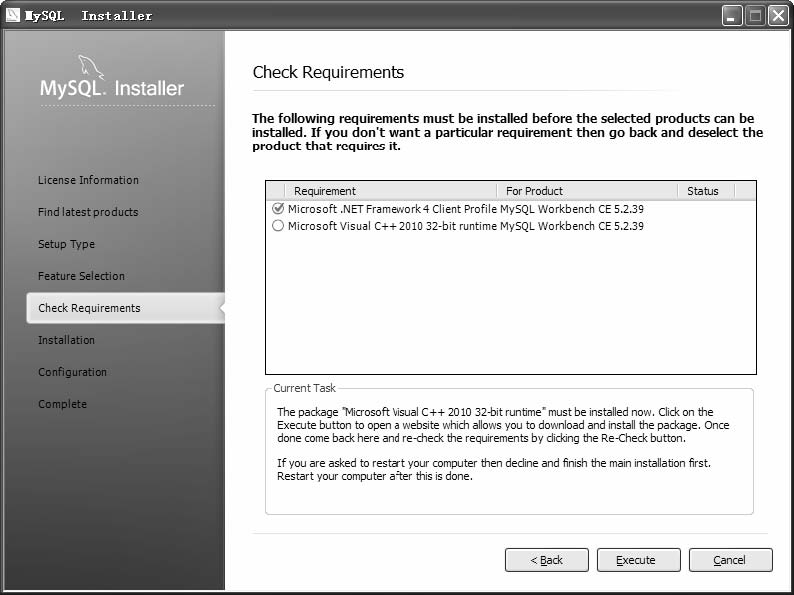This screenshot has width=794, height=595.
Task: Click the MySQL Installer title bar icon
Action: pyautogui.click(x=13, y=15)
